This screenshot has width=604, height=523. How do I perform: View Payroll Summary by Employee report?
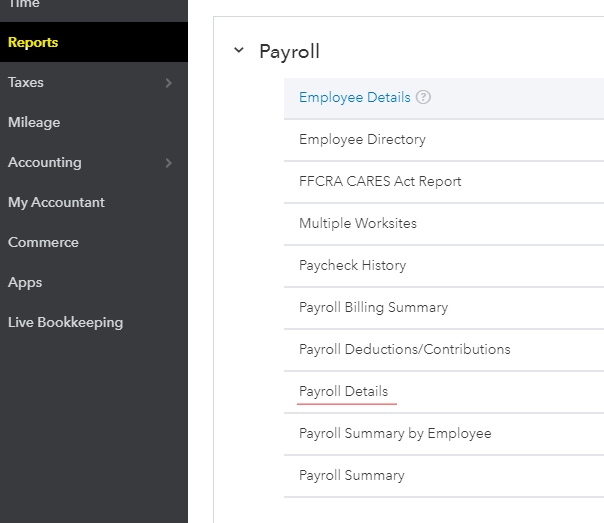[395, 434]
